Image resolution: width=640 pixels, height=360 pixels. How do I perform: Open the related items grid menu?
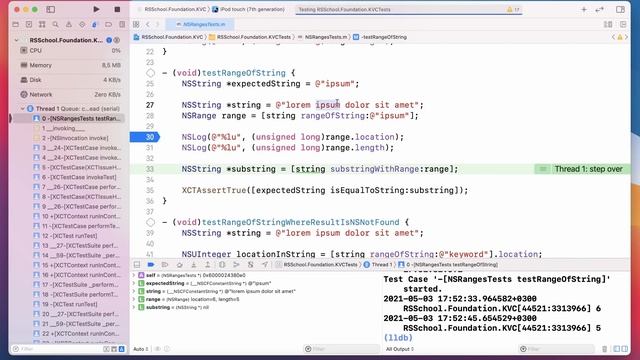(x=136, y=24)
